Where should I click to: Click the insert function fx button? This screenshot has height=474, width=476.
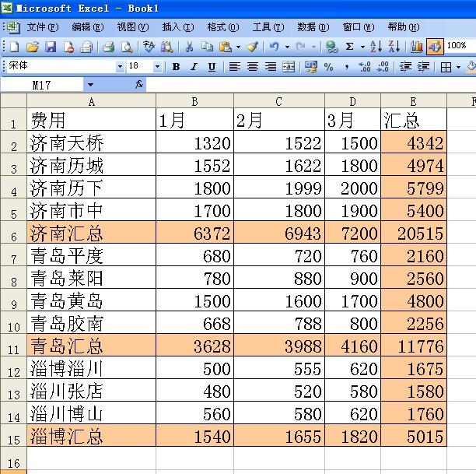139,85
